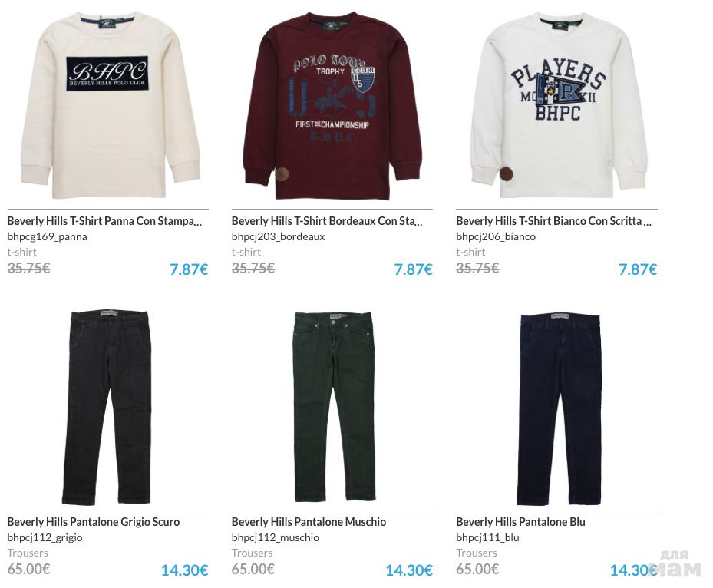Open the dark grey trousers product image

107,407
